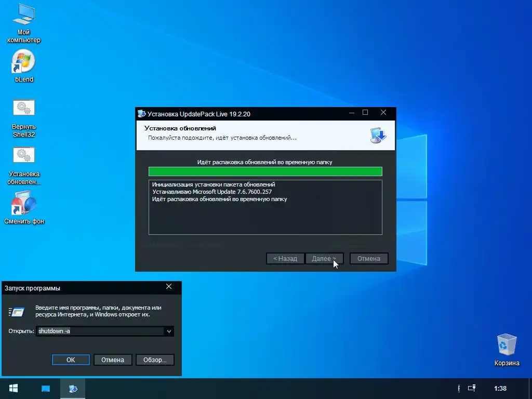Click the computer download icon in installer header
This screenshot has height=399, width=532.
click(x=378, y=135)
